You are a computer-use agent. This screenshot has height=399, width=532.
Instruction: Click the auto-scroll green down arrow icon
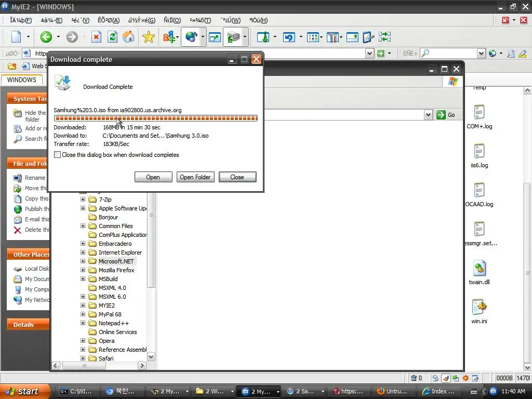pyautogui.click(x=263, y=37)
